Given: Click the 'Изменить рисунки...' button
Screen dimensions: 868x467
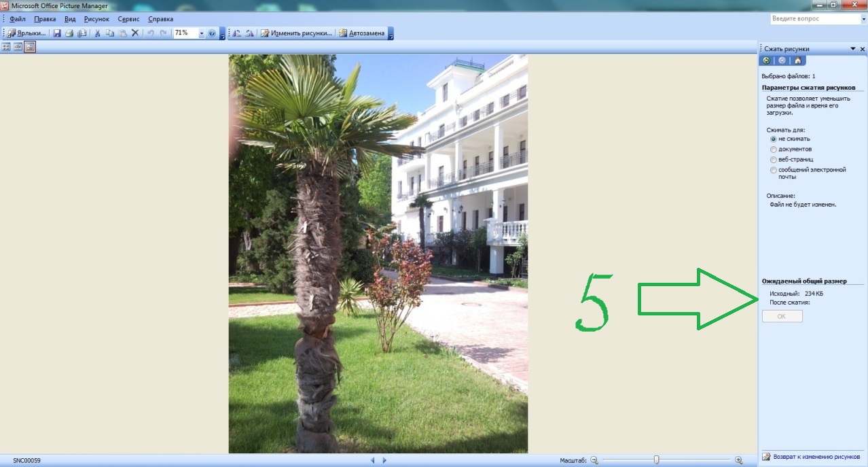Looking at the screenshot, I should pos(297,33).
